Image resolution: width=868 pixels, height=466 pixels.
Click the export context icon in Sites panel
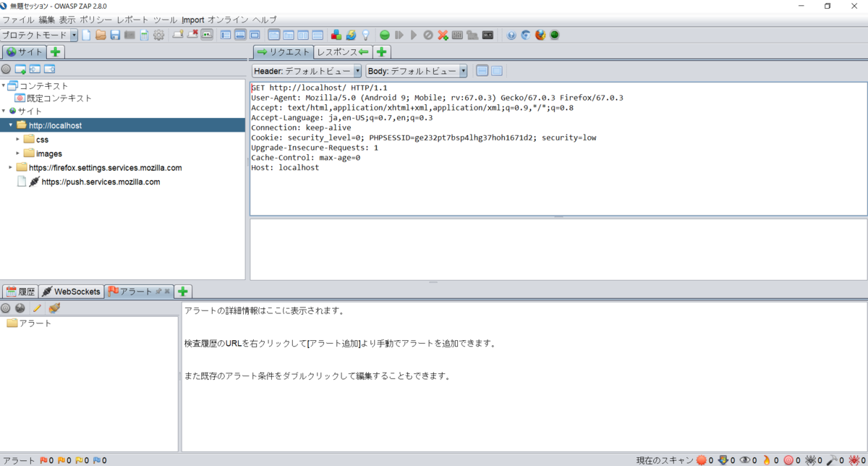pyautogui.click(x=49, y=69)
